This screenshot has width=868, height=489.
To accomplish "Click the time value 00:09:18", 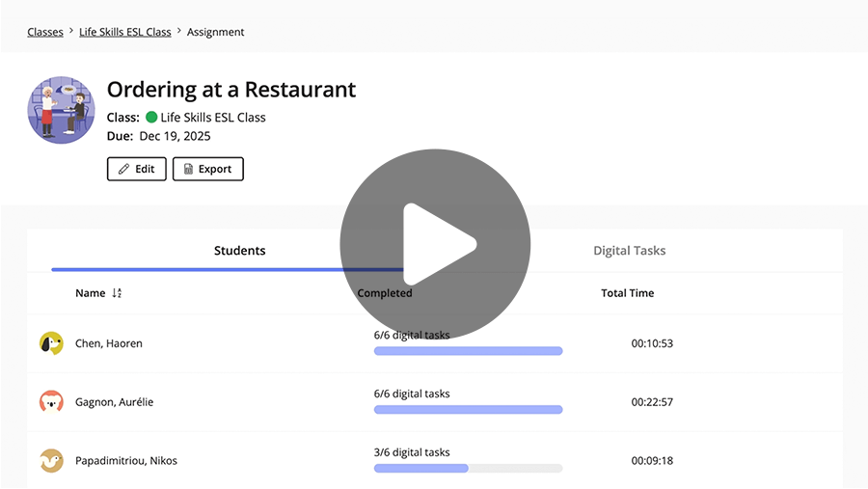I will click(x=652, y=461).
